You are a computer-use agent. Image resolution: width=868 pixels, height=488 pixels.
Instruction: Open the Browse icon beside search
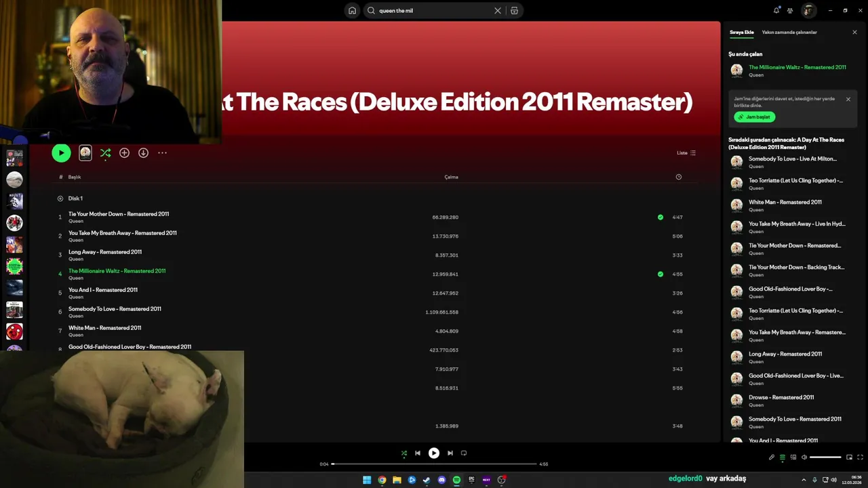pyautogui.click(x=514, y=11)
